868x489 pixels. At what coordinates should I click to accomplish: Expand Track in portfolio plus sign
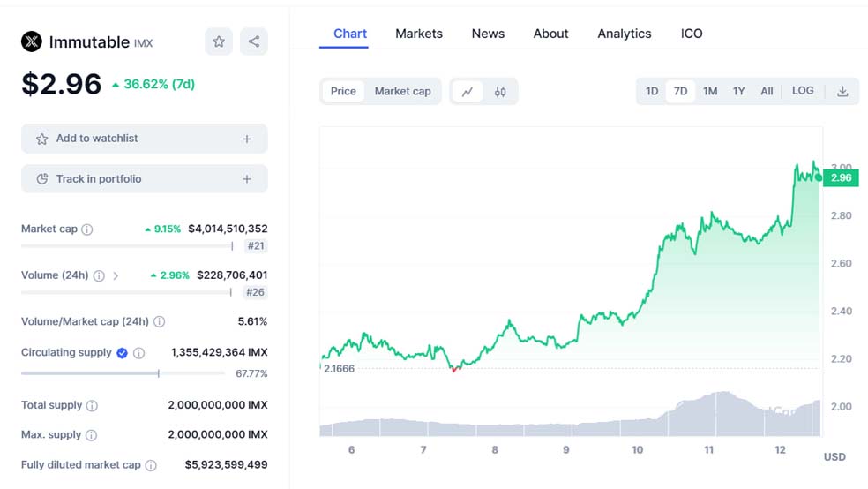coord(247,179)
